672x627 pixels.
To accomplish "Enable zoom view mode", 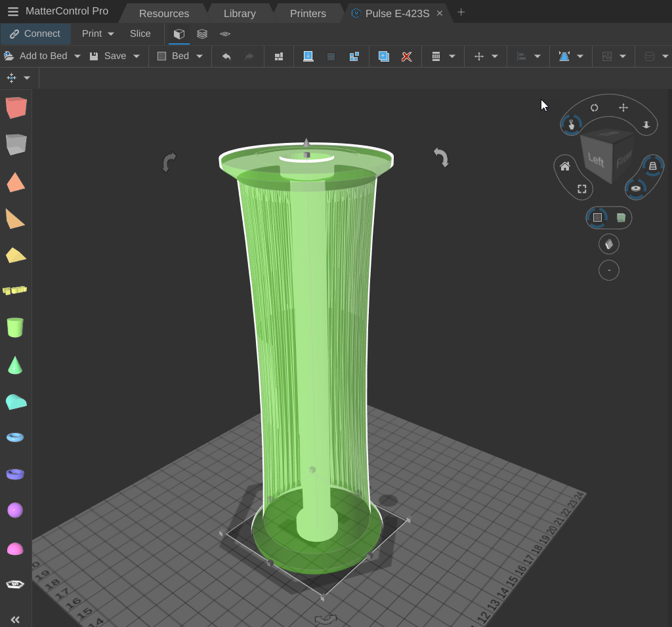I will tap(646, 125).
